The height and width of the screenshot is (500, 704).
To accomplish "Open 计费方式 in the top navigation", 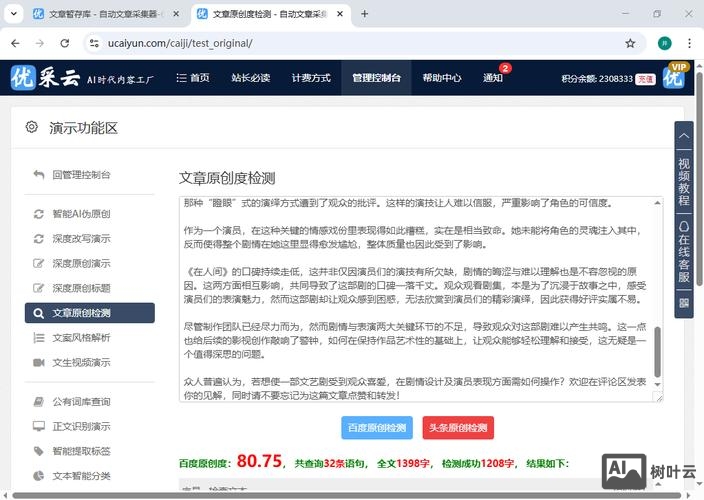I will [311, 78].
